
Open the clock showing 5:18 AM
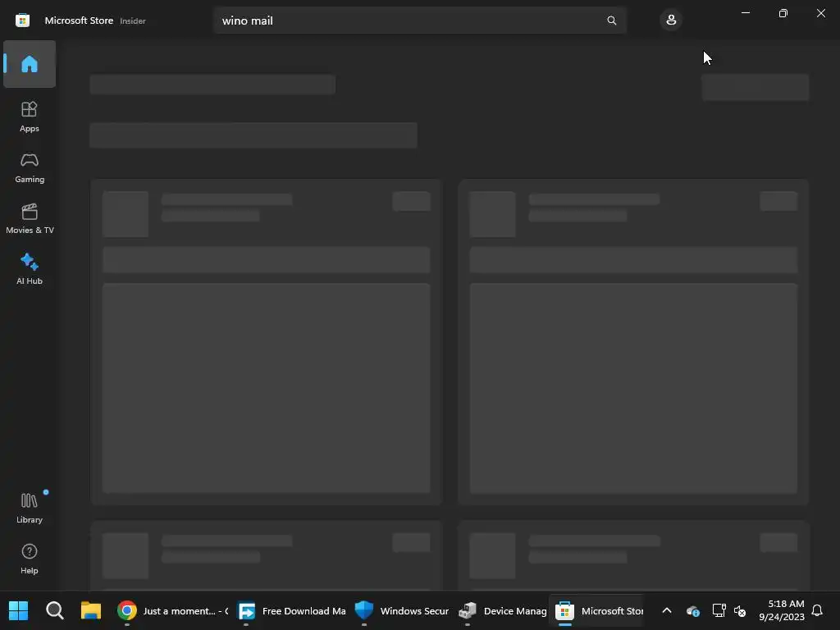tap(782, 610)
